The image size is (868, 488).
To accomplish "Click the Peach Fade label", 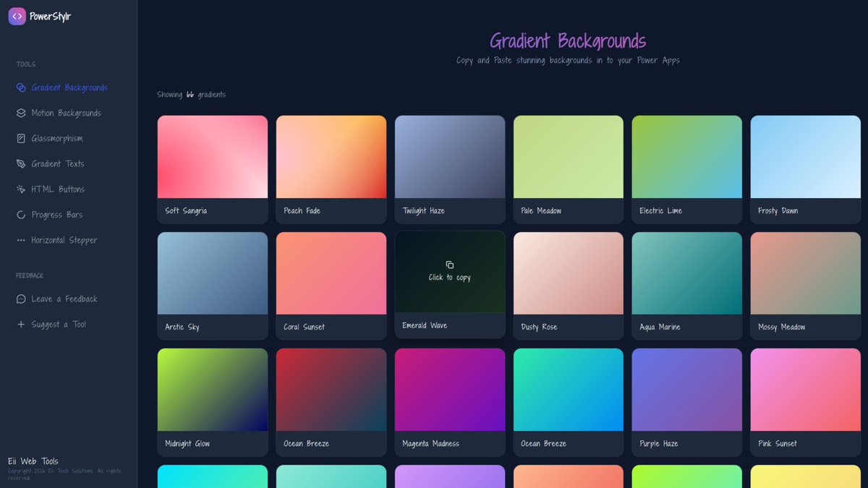I will pyautogui.click(x=302, y=211).
